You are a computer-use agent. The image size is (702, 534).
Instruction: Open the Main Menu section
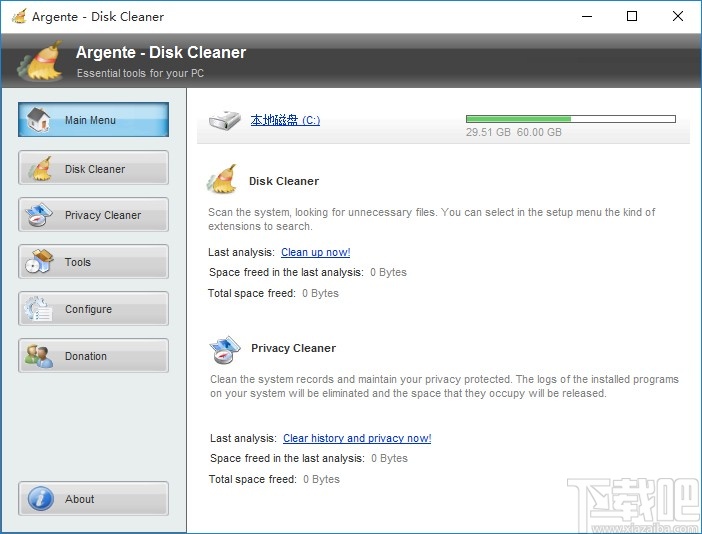tap(93, 120)
